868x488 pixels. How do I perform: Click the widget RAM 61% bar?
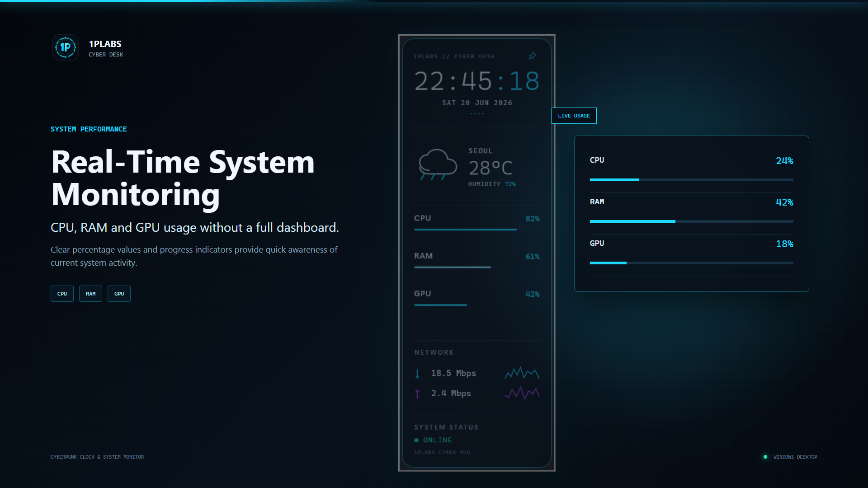coord(477,267)
